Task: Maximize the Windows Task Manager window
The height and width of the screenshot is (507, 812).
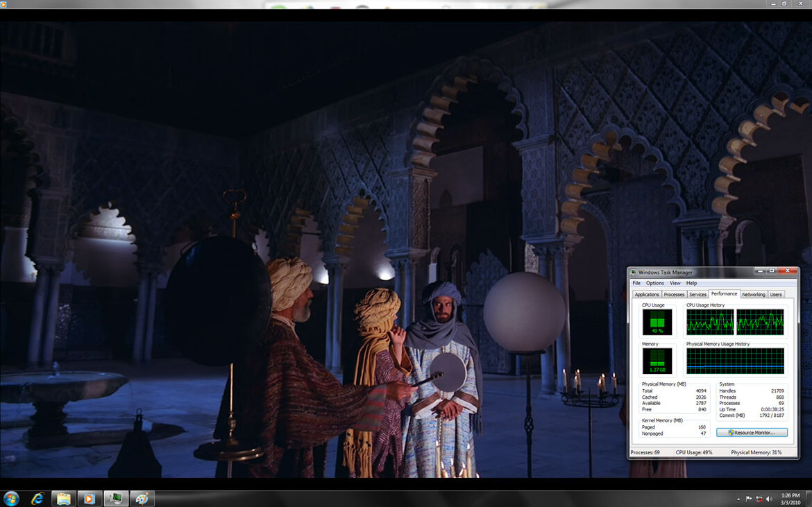Action: click(772, 270)
